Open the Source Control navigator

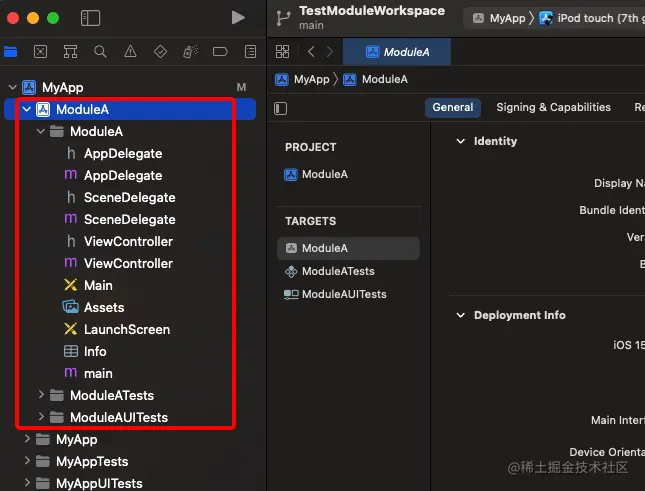coord(40,52)
